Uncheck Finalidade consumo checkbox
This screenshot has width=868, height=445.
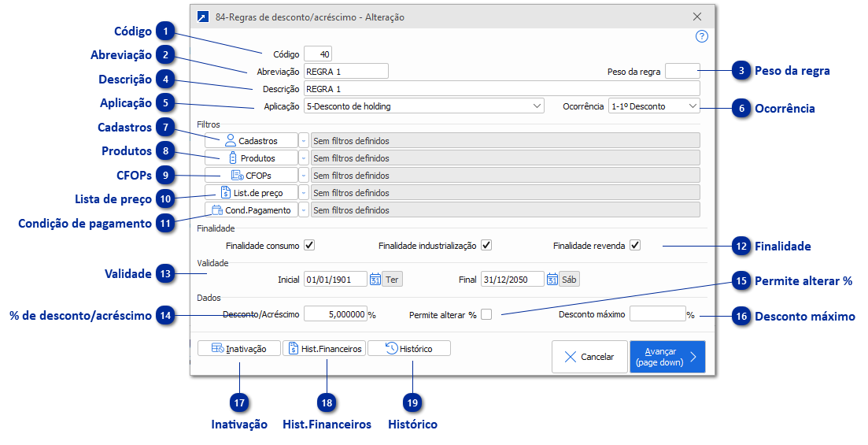coord(309,246)
